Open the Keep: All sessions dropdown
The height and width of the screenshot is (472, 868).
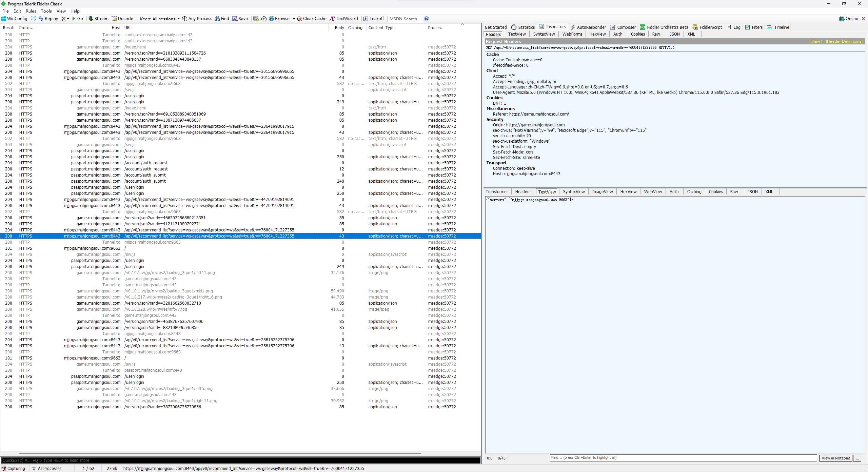click(x=159, y=19)
